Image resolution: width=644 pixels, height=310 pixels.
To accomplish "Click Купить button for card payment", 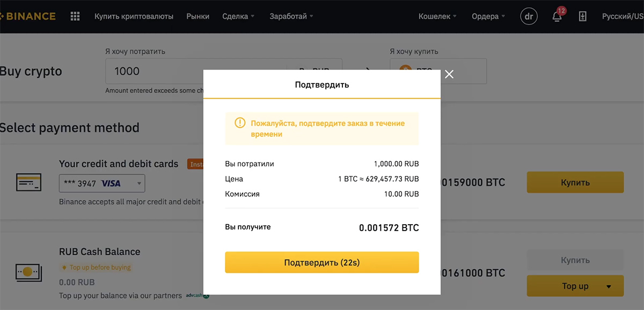I will (x=575, y=182).
